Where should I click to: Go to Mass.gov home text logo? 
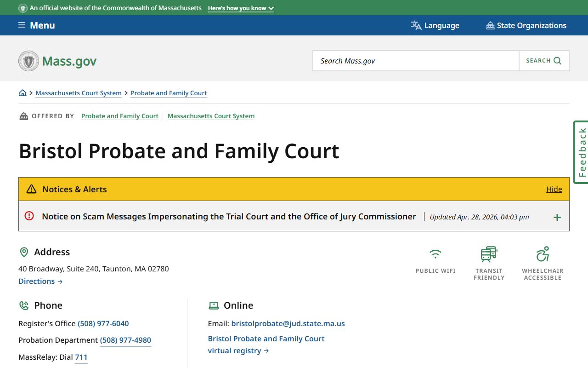click(69, 61)
